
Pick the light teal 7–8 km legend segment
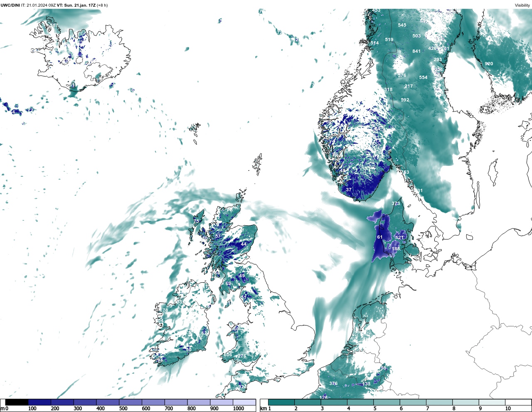[x=439, y=402]
